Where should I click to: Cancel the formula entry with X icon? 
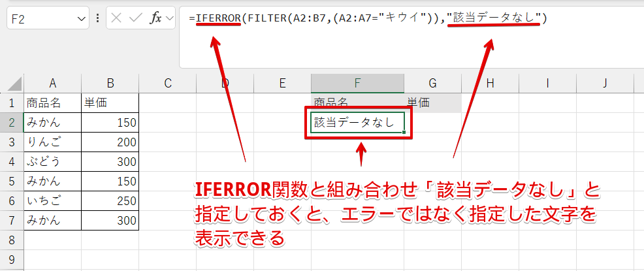click(116, 18)
